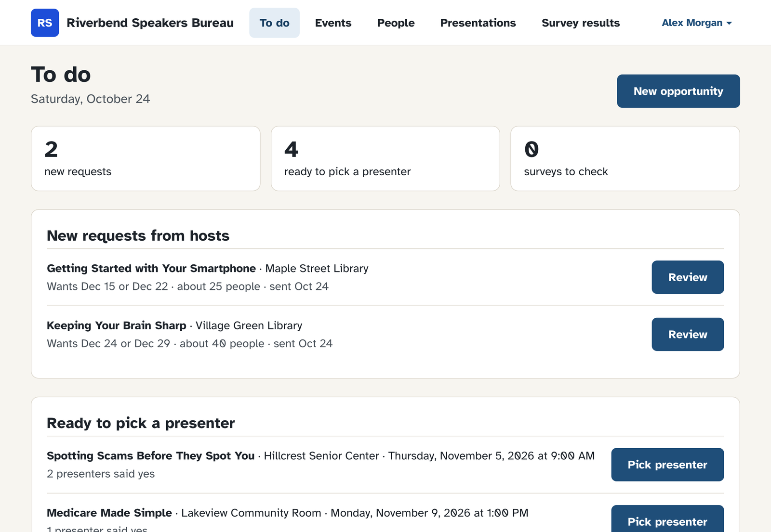Open the 0 surveys to check card
Image resolution: width=771 pixels, height=532 pixels.
(x=625, y=158)
